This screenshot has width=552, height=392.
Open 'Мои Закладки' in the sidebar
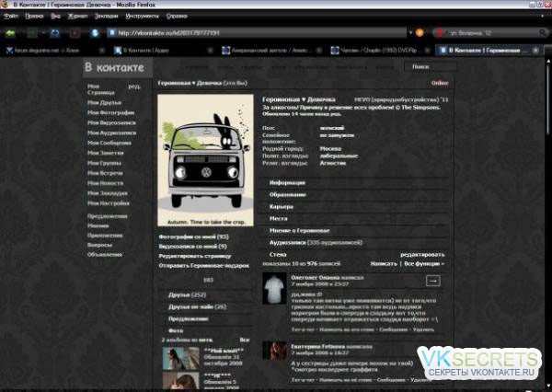(x=108, y=193)
